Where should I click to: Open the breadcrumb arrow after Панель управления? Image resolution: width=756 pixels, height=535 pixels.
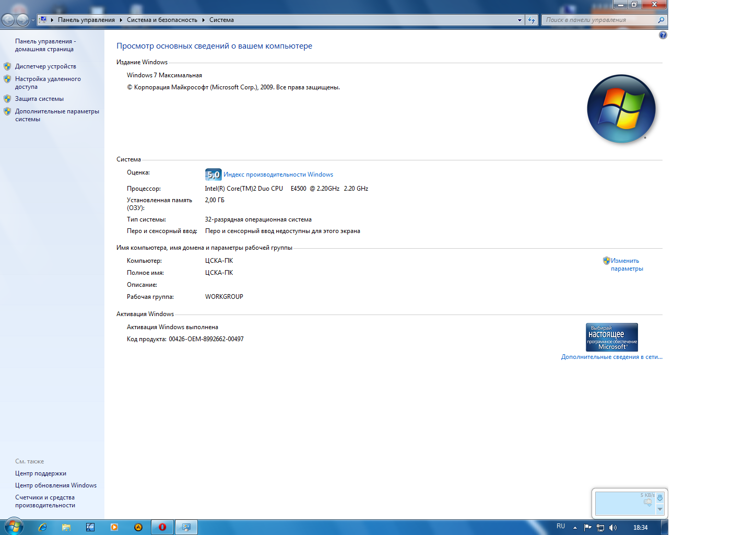pos(121,20)
